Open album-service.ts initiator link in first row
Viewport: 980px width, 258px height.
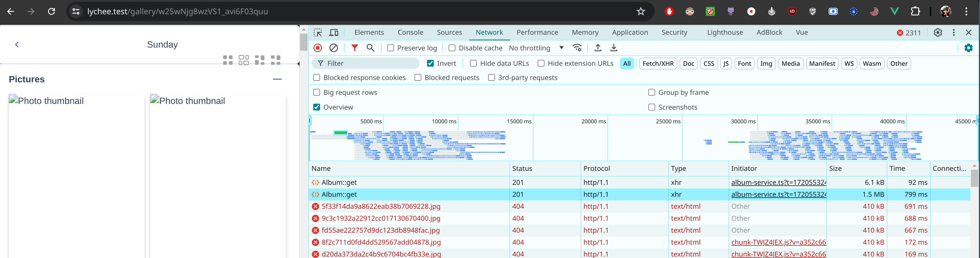tap(779, 183)
